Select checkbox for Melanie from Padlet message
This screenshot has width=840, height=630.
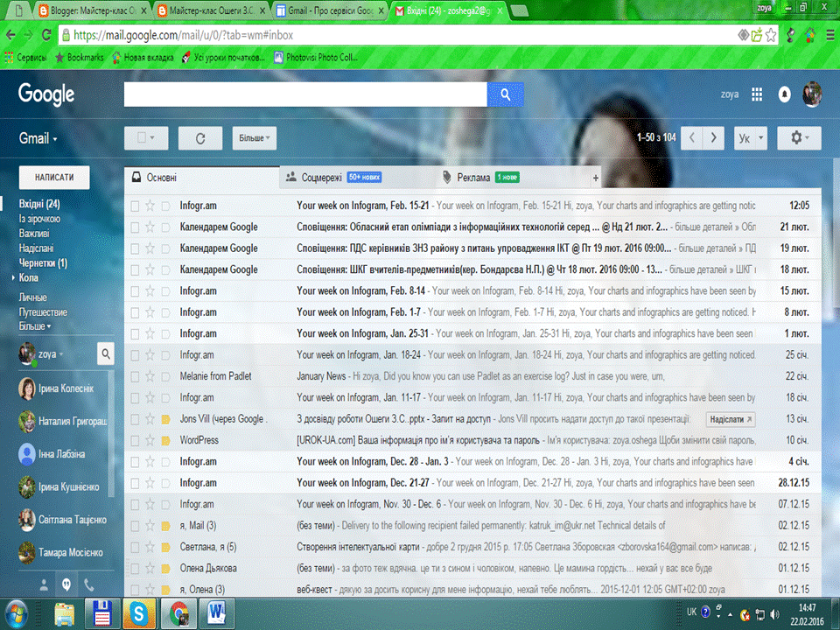[x=135, y=376]
